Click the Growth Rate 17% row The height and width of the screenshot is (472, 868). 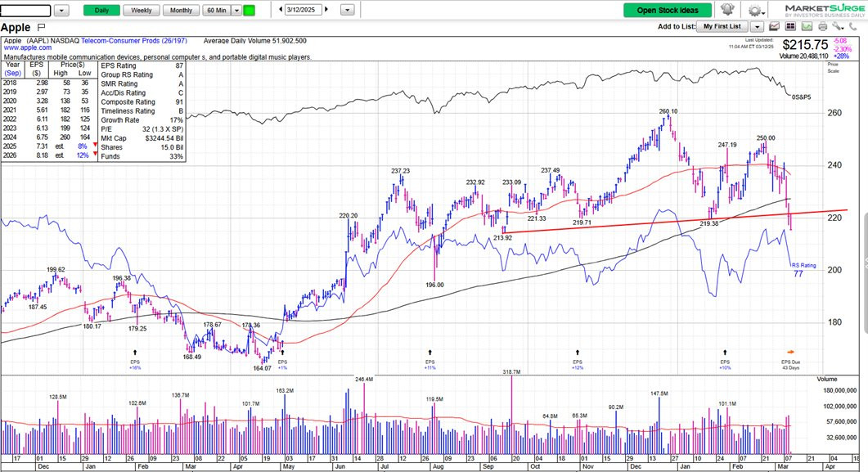point(142,120)
